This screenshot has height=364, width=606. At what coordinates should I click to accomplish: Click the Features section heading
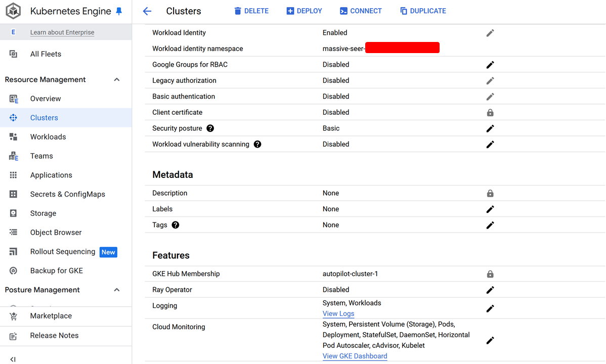(x=171, y=255)
